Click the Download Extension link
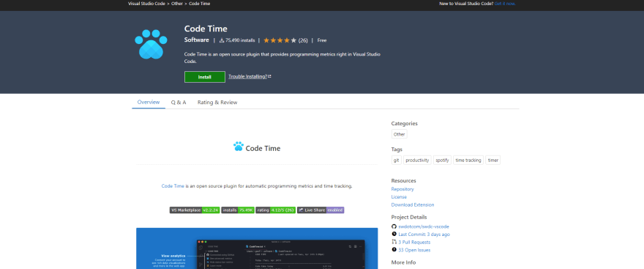The width and height of the screenshot is (644, 269). point(413,204)
